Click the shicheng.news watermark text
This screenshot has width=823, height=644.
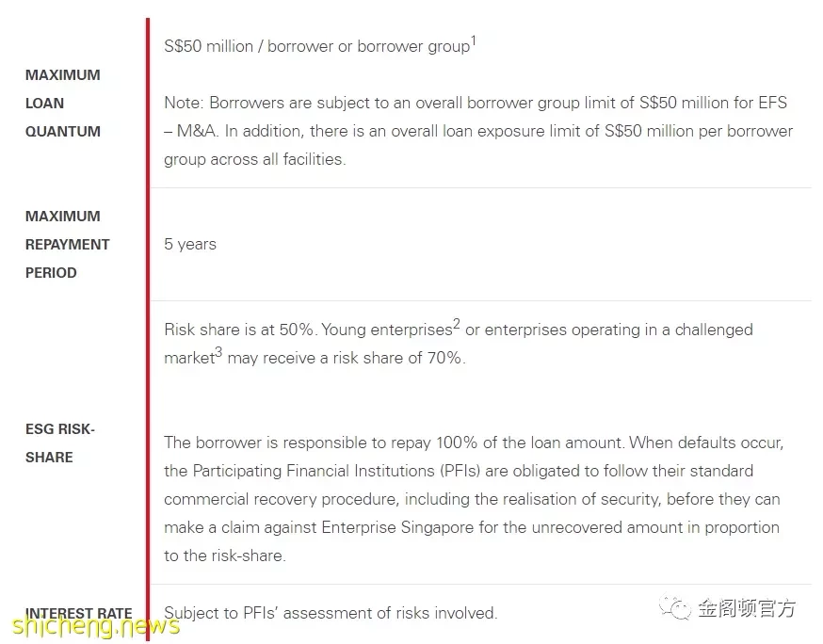pos(96,625)
